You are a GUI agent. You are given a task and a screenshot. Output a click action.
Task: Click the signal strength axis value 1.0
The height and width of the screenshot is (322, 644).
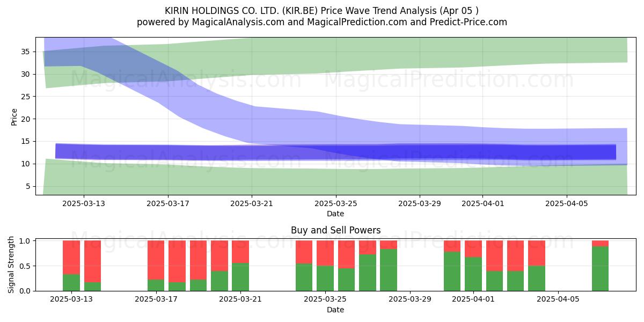(24, 241)
